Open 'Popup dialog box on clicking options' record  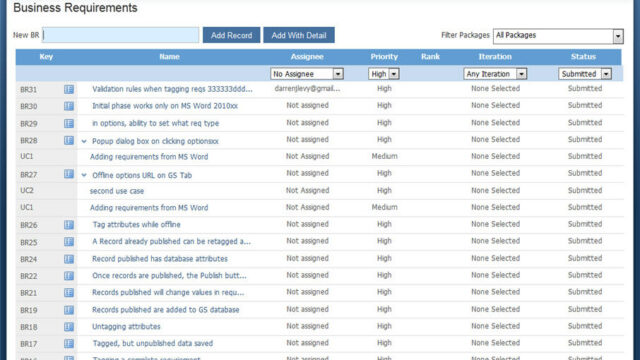(x=155, y=141)
